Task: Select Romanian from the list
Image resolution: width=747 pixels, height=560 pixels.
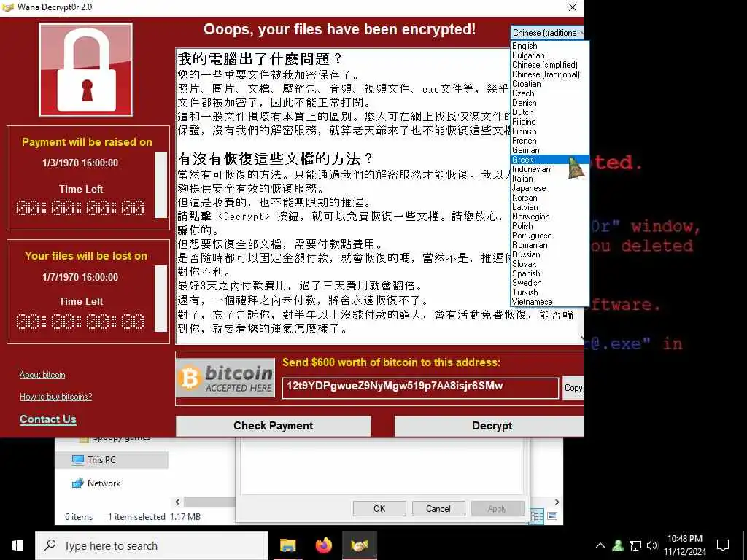Action: coord(550,245)
